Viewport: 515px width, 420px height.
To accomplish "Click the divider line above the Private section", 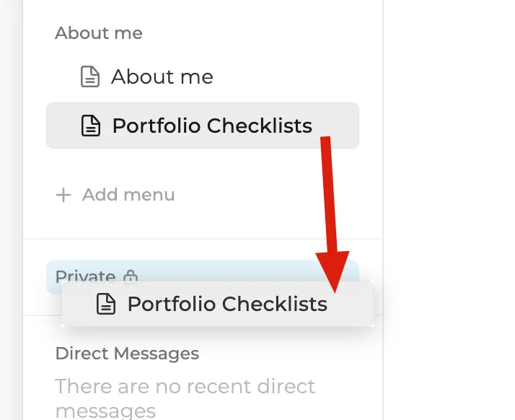I will 202,239.
